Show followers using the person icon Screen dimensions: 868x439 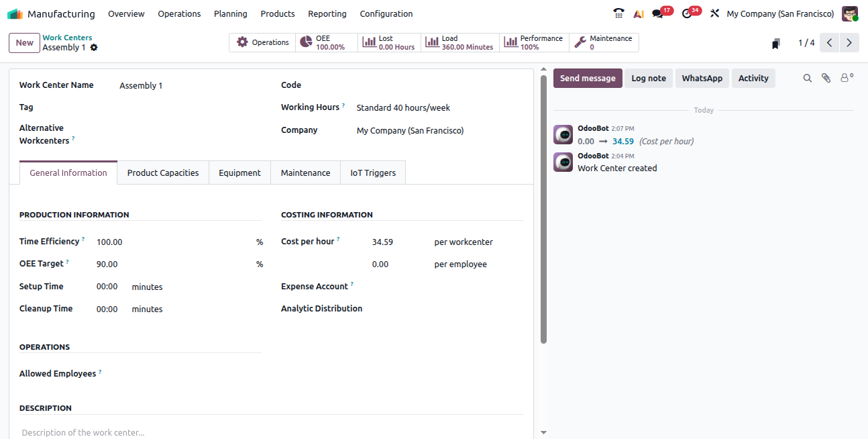[846, 78]
